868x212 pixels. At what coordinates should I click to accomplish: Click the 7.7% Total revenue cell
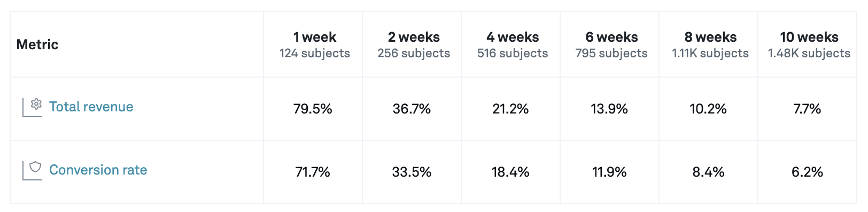[807, 109]
